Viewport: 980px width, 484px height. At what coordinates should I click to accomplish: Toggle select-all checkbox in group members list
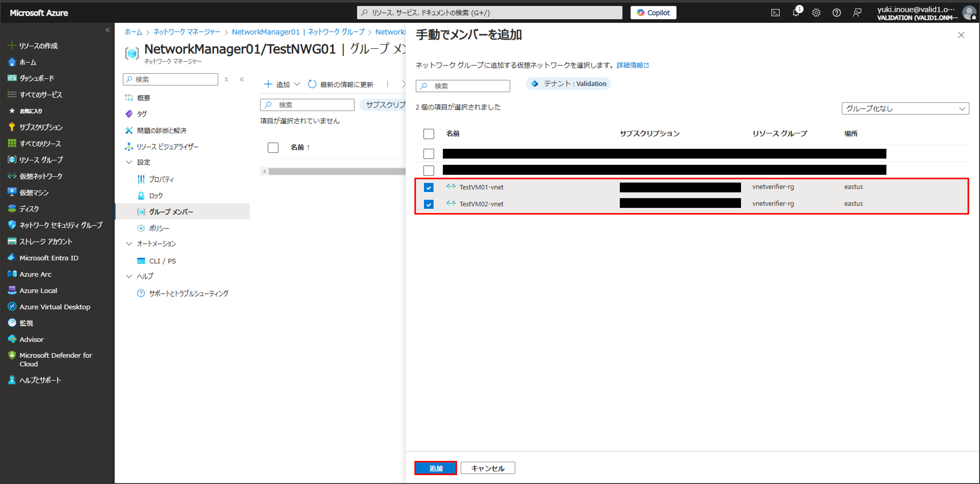273,147
